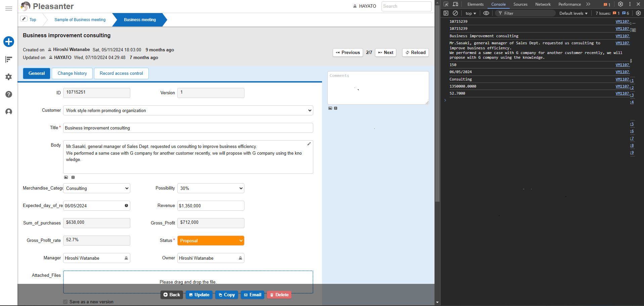Open the gear manage sidebar icon
Image resolution: width=644 pixels, height=306 pixels.
pos(9,77)
